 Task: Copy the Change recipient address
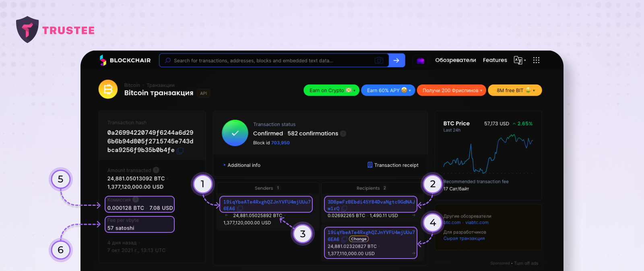(345, 239)
